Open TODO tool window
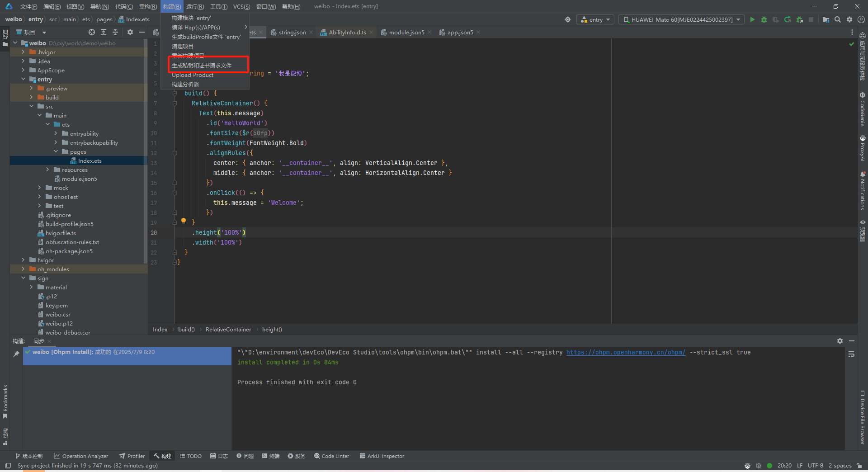868x472 pixels. 191,456
